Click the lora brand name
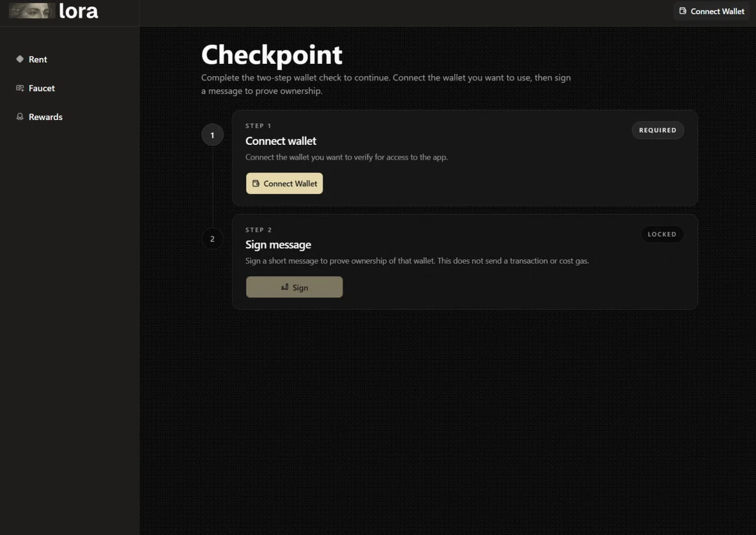The height and width of the screenshot is (535, 756). tap(79, 11)
